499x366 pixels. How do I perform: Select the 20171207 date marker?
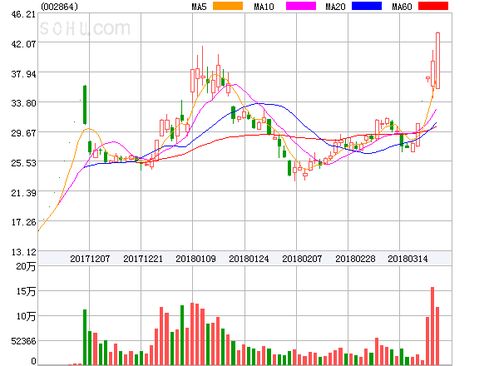click(90, 259)
